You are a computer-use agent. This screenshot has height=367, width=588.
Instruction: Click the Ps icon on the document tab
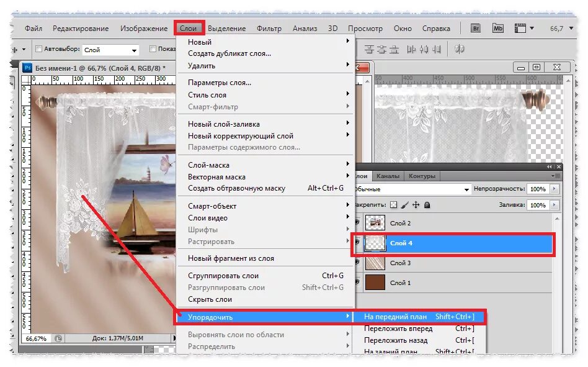click(27, 68)
